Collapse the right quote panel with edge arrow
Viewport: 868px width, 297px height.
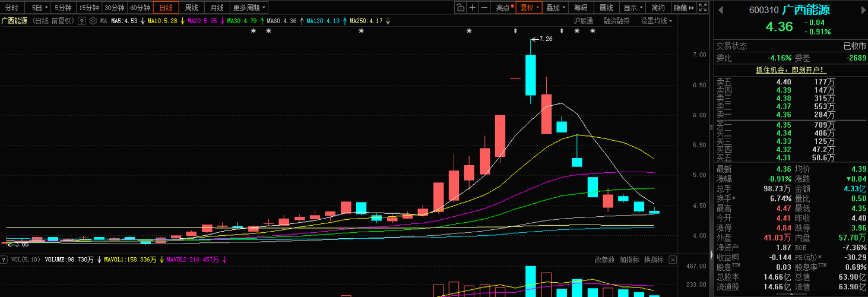(711, 254)
